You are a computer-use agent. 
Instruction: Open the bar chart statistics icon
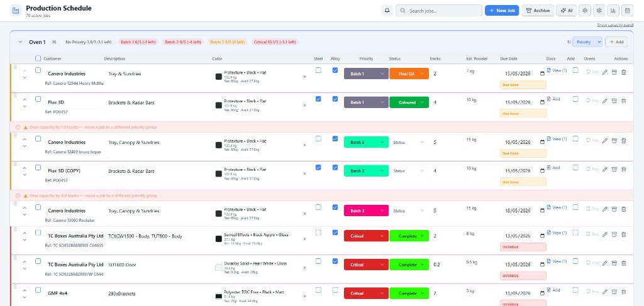tap(613, 11)
